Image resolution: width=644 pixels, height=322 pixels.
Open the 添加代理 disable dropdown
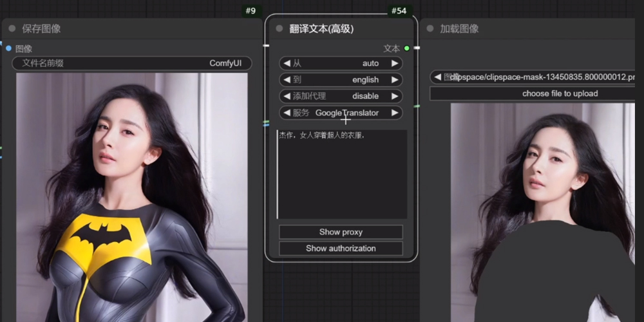341,96
